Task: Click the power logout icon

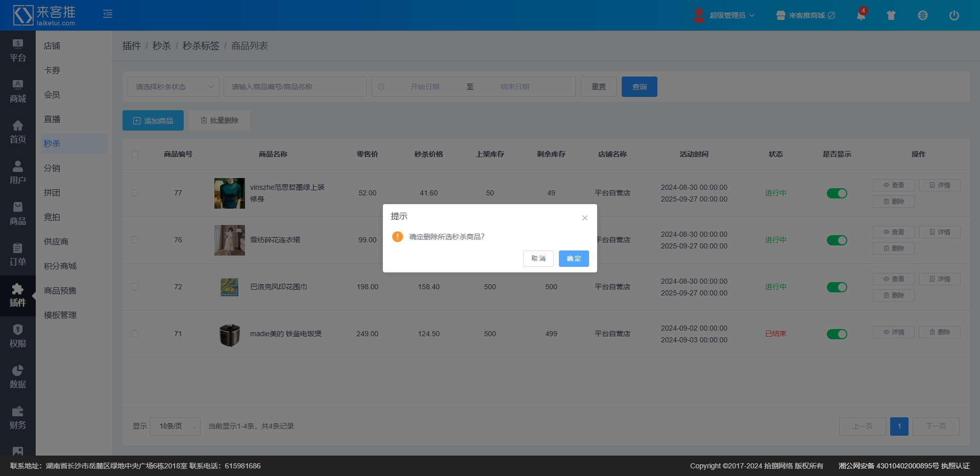Action: 953,15
